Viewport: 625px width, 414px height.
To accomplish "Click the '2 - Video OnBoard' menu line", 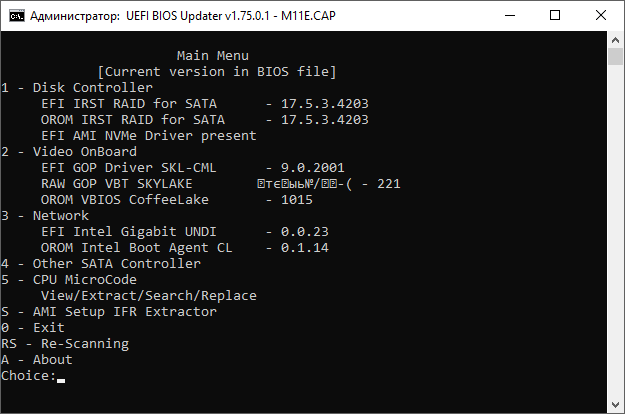I will (69, 151).
